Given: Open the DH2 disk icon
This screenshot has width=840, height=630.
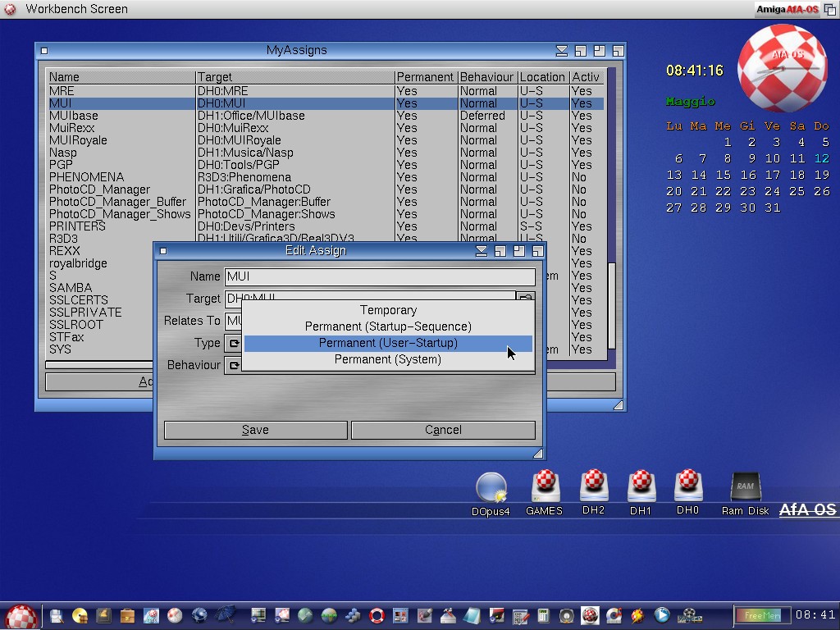Looking at the screenshot, I should 593,486.
